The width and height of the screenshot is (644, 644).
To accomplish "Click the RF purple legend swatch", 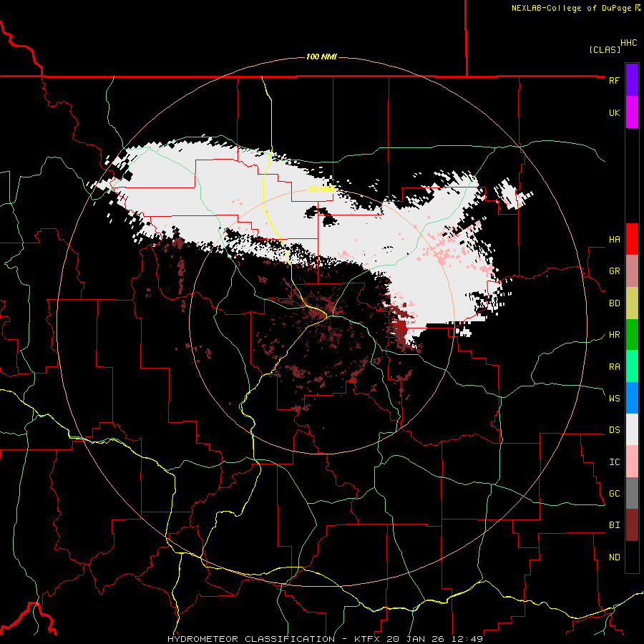I will pos(632,80).
